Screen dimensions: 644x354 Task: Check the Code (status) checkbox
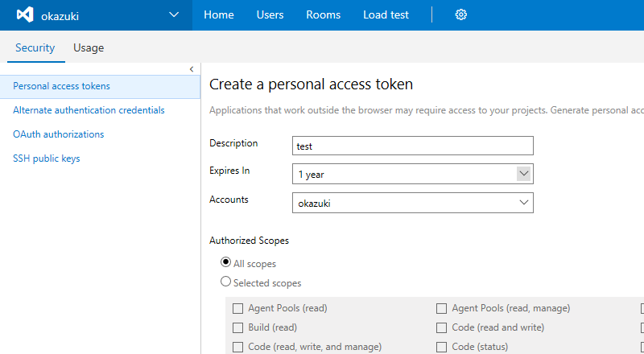(x=442, y=347)
